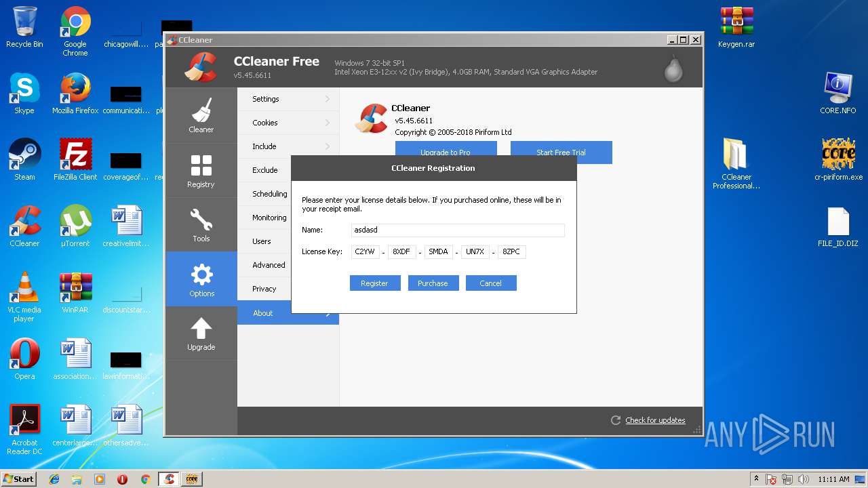The height and width of the screenshot is (488, 868).
Task: Click the CCleaner logo in header
Action: pyautogui.click(x=201, y=67)
